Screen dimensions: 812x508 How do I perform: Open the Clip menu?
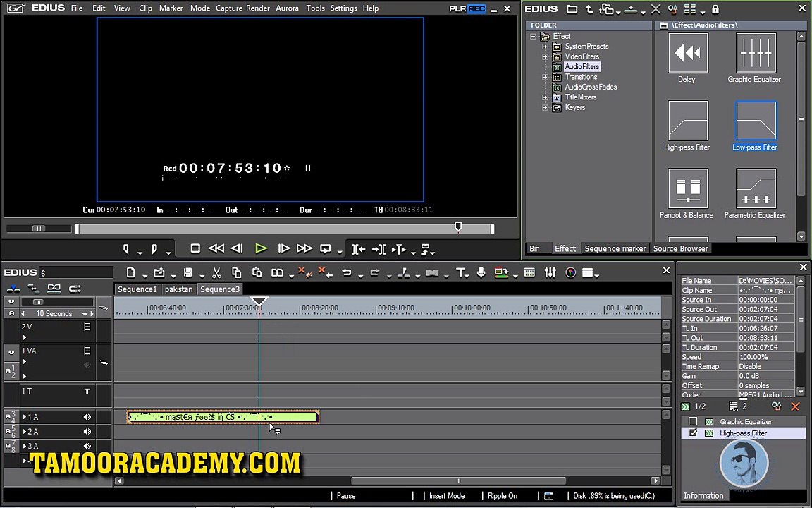click(145, 8)
